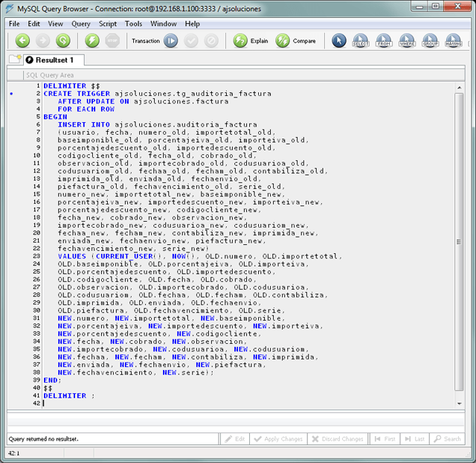Click the Explain query icon
Image resolution: width=476 pixels, height=463 pixels.
pyautogui.click(x=240, y=41)
